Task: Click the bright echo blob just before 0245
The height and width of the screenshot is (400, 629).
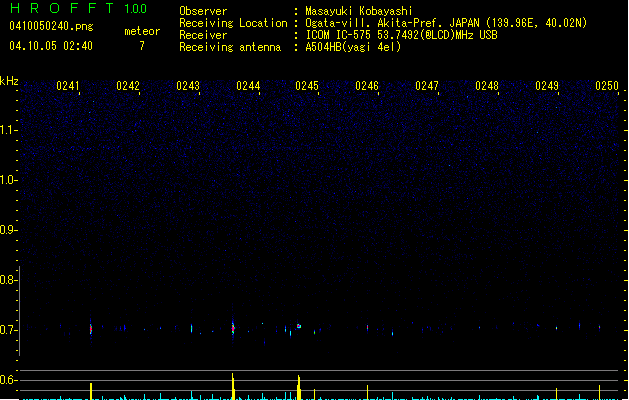Action: click(x=299, y=326)
